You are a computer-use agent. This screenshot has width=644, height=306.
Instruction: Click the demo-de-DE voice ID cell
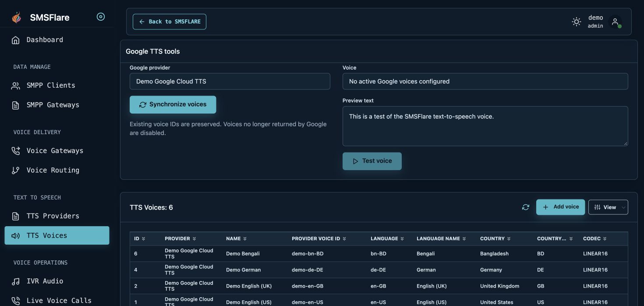coord(308,270)
